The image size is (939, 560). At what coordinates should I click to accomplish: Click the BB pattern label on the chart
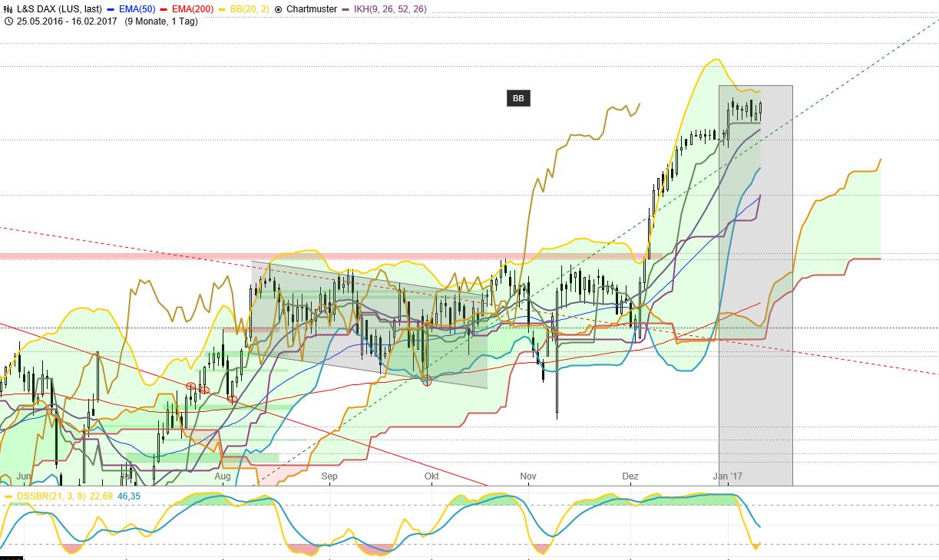517,98
